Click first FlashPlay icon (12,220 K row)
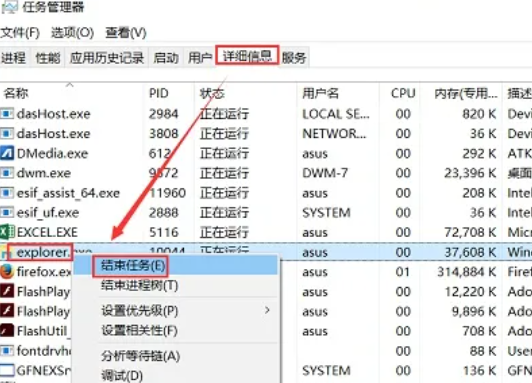Image resolution: width=532 pixels, height=383 pixels. point(7,291)
